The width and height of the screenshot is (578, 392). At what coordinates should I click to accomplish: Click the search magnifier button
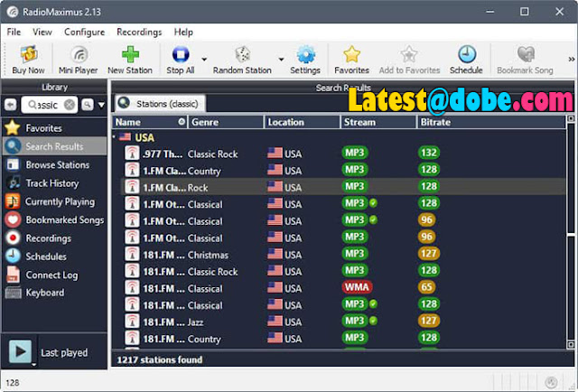(88, 105)
